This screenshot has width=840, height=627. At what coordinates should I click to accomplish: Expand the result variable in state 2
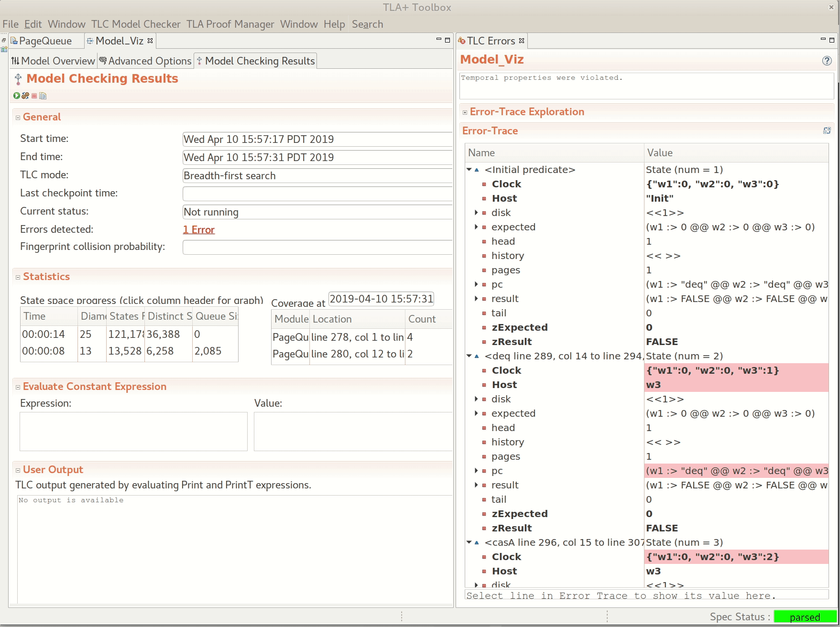[476, 485]
